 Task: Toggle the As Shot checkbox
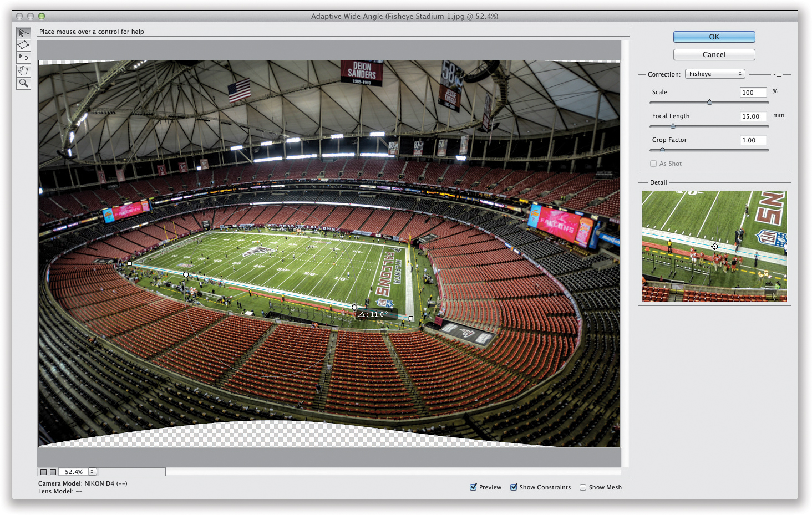pyautogui.click(x=653, y=164)
